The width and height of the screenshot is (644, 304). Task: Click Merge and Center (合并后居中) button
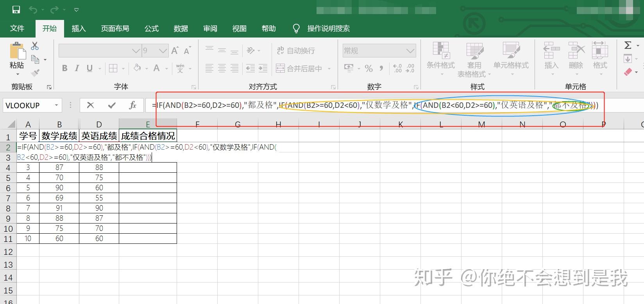pyautogui.click(x=299, y=69)
